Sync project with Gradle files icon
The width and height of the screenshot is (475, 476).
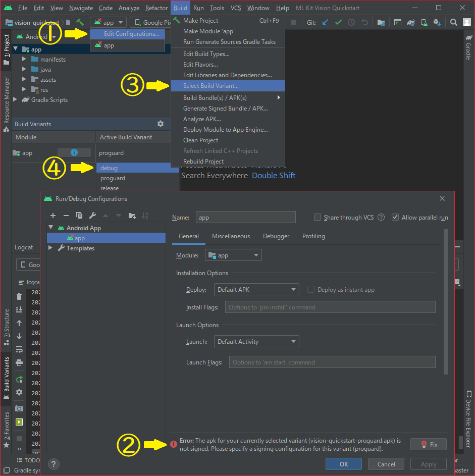[411, 23]
